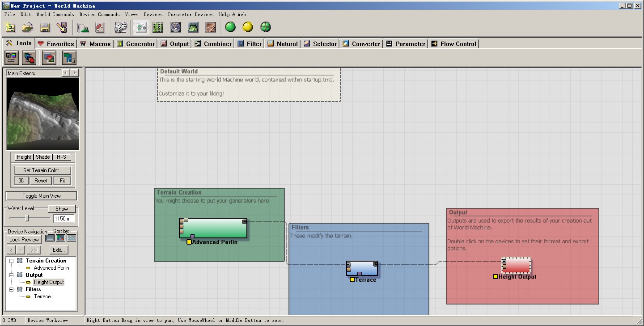Image resolution: width=644 pixels, height=326 pixels.
Task: Click the stacked colored squares Tools icon
Action: tap(30, 58)
